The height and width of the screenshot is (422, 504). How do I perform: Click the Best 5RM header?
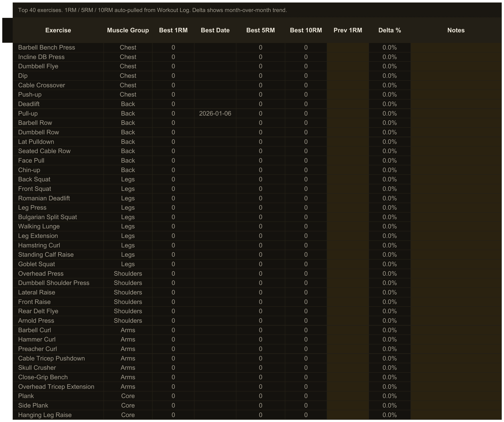tap(260, 30)
